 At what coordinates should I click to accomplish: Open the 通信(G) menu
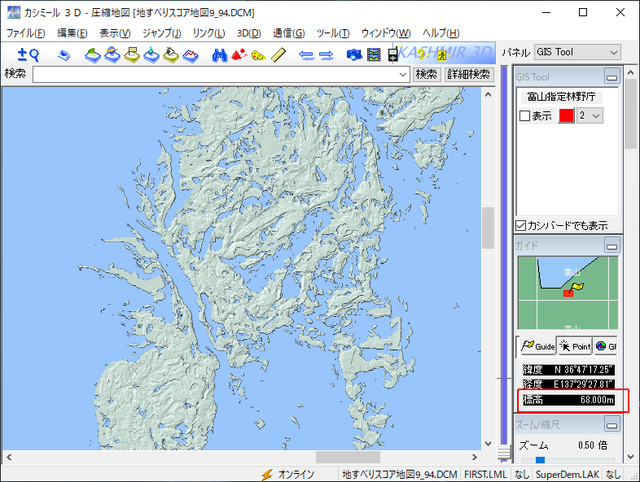pyautogui.click(x=289, y=33)
